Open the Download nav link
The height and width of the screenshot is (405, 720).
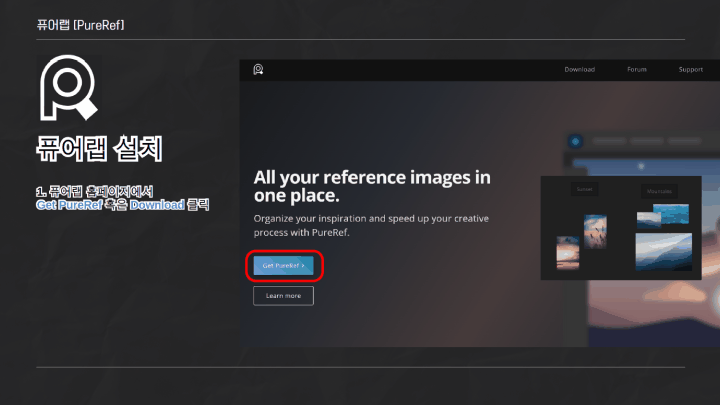579,69
